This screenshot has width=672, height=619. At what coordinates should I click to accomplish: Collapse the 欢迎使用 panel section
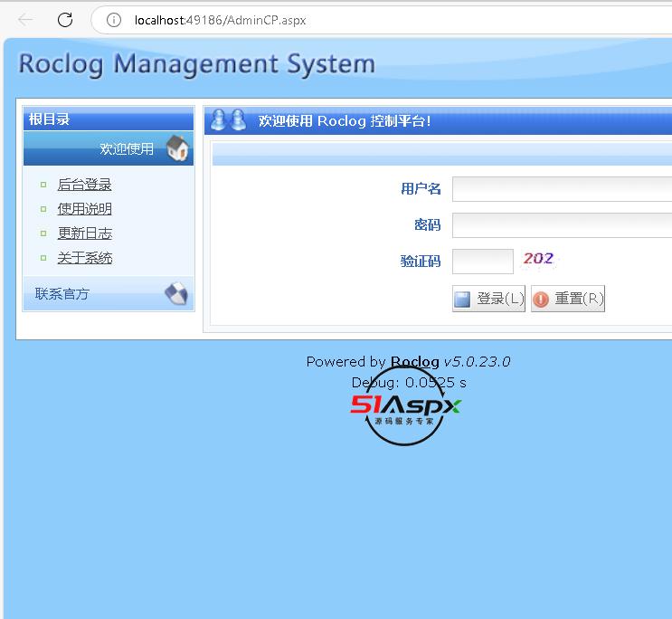pyautogui.click(x=109, y=148)
